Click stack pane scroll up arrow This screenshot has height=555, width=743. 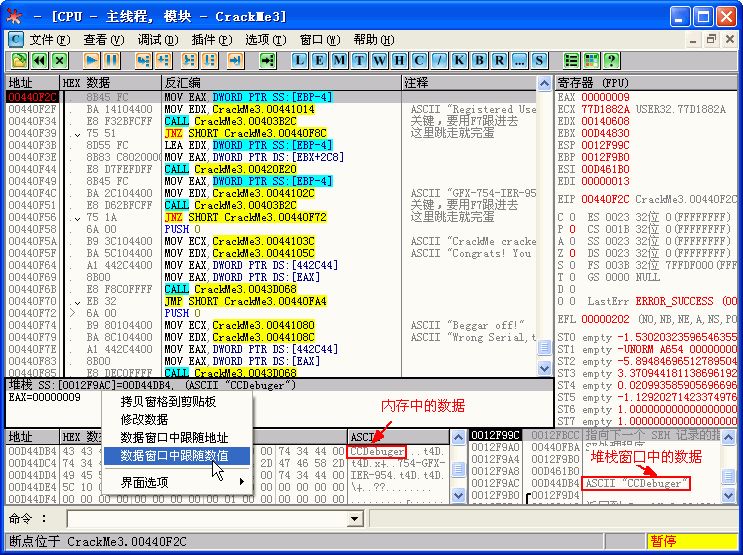(729, 437)
